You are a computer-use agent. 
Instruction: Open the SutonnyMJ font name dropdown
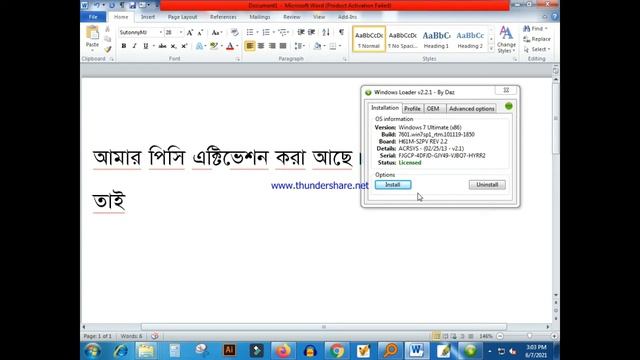click(161, 32)
